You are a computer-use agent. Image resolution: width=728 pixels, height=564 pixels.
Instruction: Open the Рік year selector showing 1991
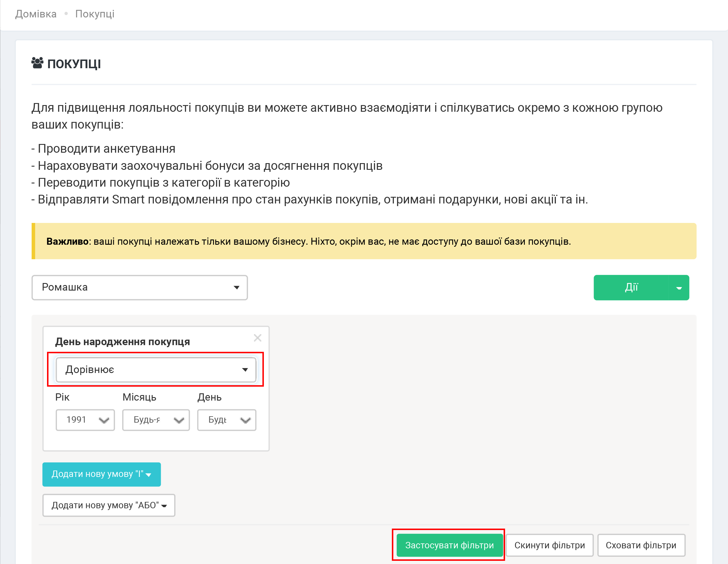[x=85, y=420]
